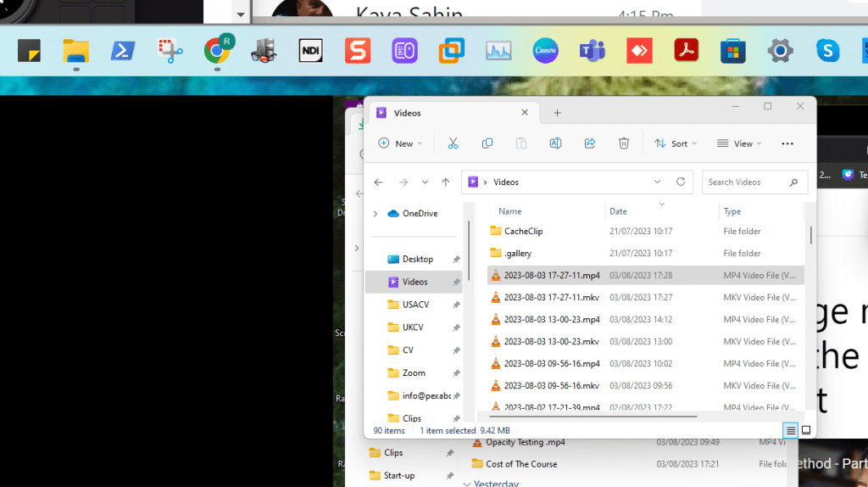Refresh the Videos folder view
868x487 pixels.
pos(681,182)
